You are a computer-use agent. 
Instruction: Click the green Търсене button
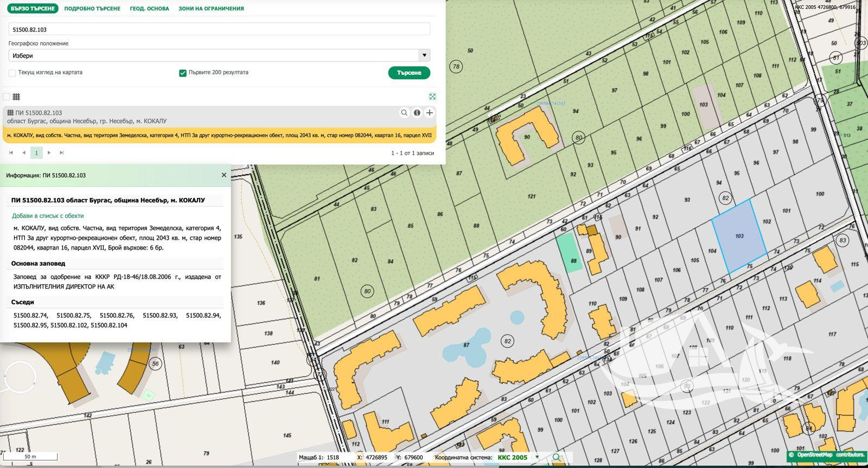pyautogui.click(x=409, y=73)
